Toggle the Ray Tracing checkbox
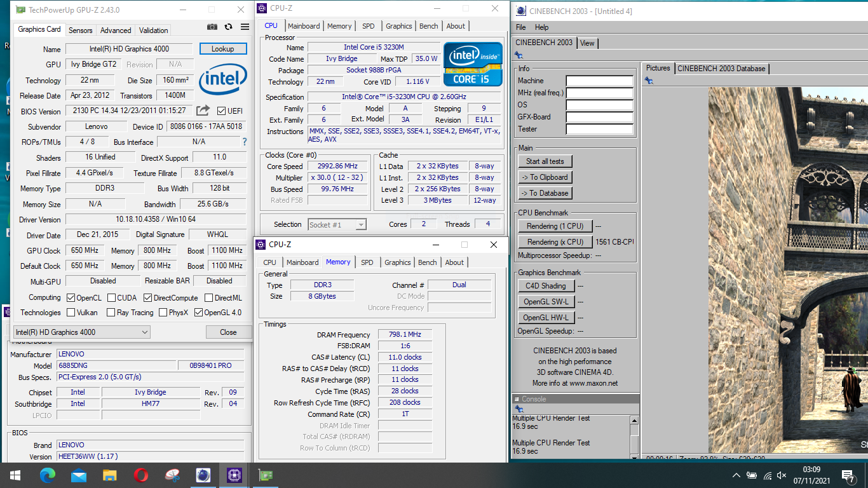The width and height of the screenshot is (868, 488). coord(111,313)
